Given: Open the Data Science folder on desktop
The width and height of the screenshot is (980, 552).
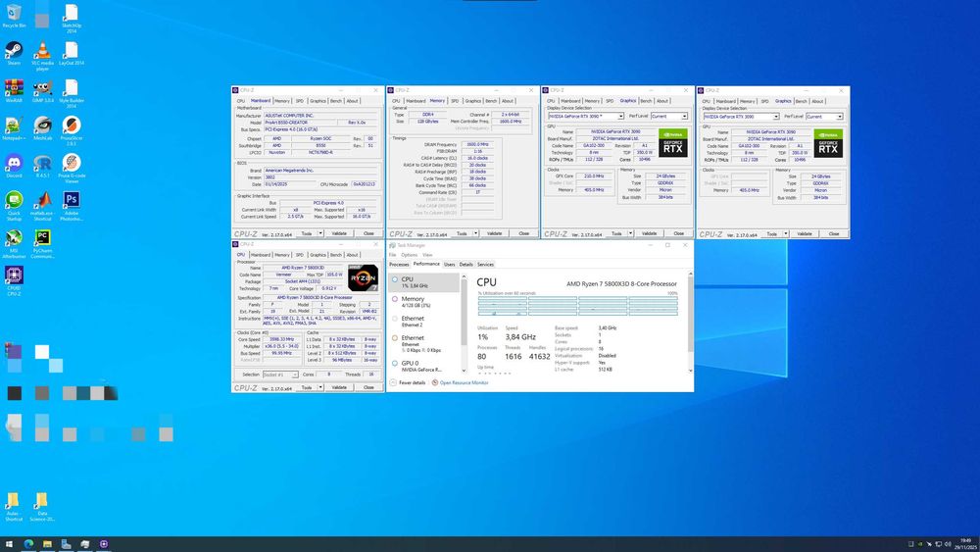Looking at the screenshot, I should point(42,506).
